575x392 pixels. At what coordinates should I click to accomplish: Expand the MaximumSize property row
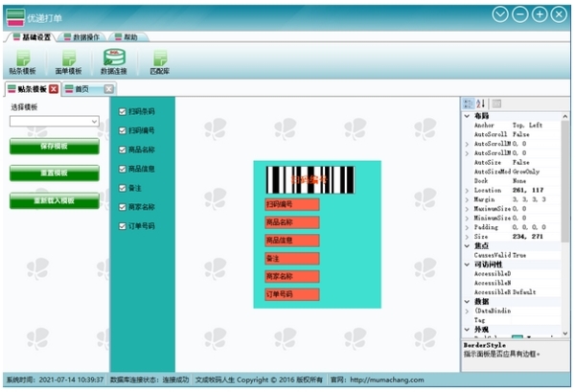[467, 209]
